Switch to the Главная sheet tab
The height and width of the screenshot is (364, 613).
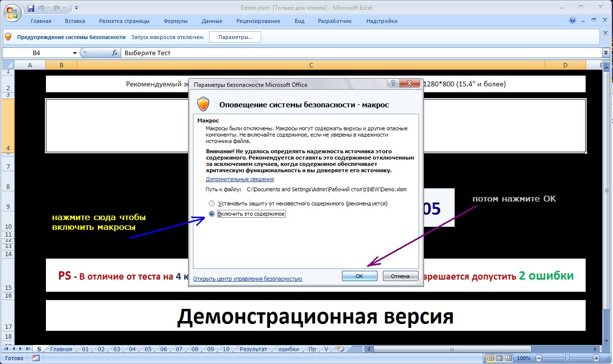61,349
